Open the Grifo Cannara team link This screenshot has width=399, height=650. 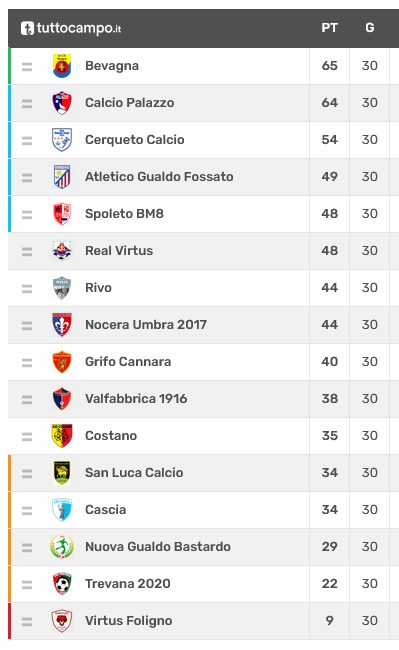(x=128, y=362)
